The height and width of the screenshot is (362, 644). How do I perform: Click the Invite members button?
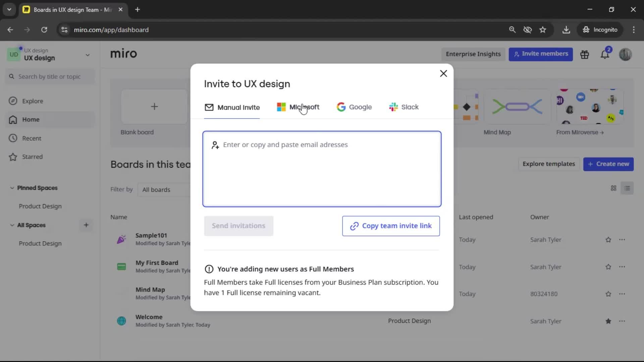(x=541, y=54)
